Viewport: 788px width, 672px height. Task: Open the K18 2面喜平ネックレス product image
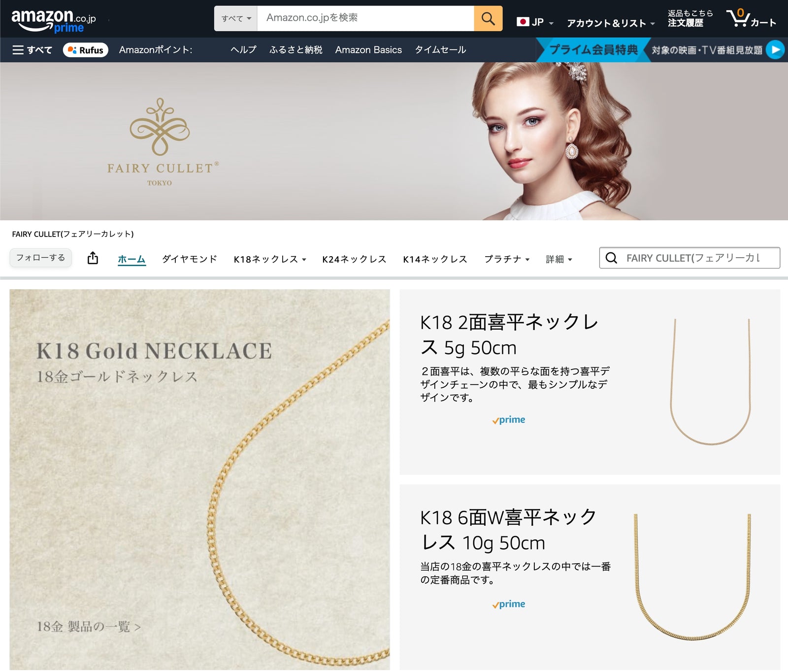pyautogui.click(x=711, y=382)
